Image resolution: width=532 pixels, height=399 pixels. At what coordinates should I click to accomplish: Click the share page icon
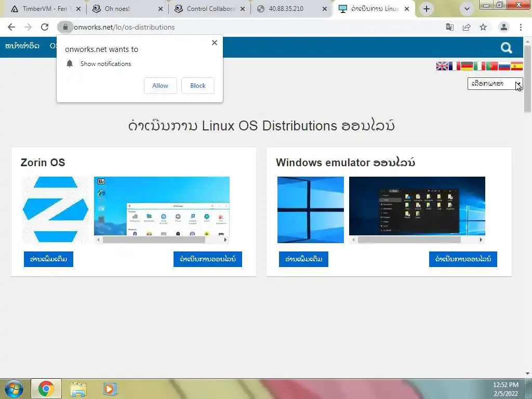point(467,27)
